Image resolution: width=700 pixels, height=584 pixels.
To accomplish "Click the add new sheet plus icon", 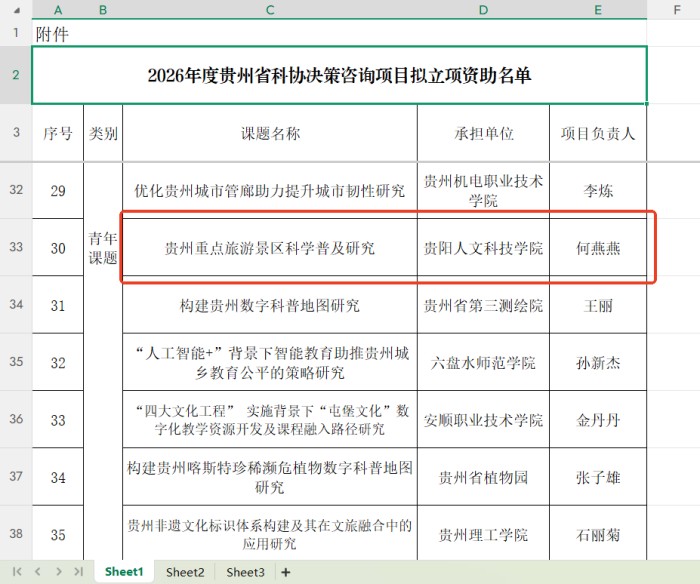I will (x=286, y=572).
